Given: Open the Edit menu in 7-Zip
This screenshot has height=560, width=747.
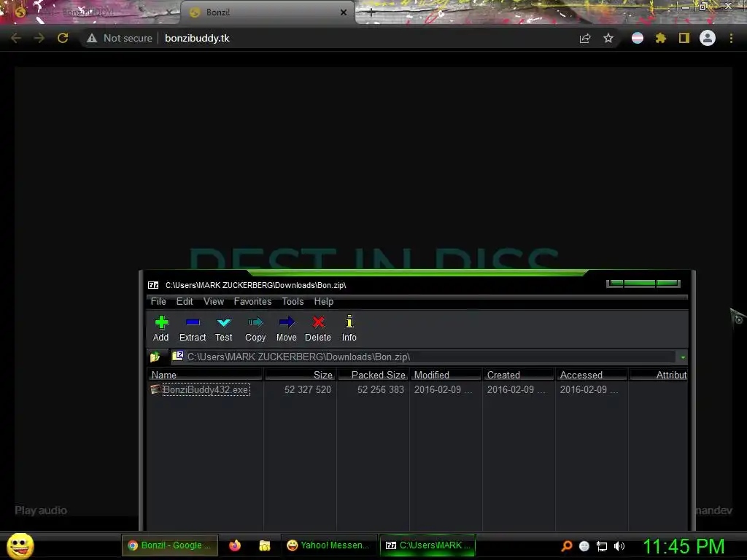Looking at the screenshot, I should (x=185, y=301).
